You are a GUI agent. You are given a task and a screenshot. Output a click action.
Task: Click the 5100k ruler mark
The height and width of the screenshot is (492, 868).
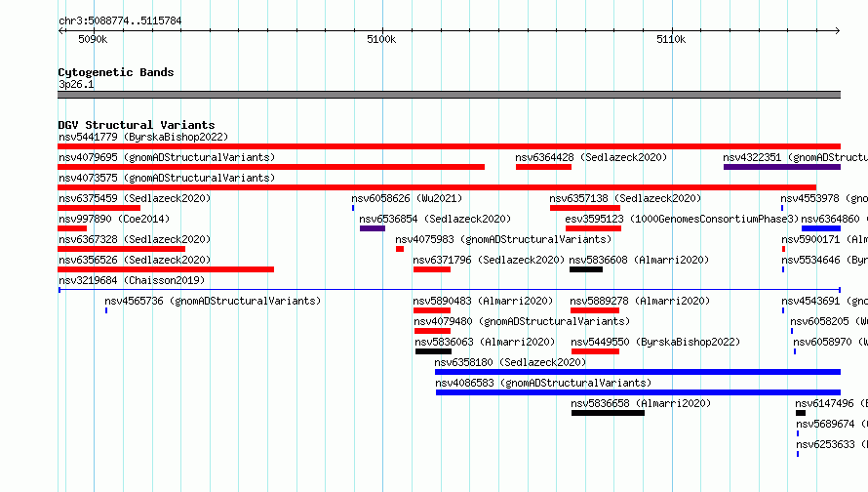click(x=381, y=39)
